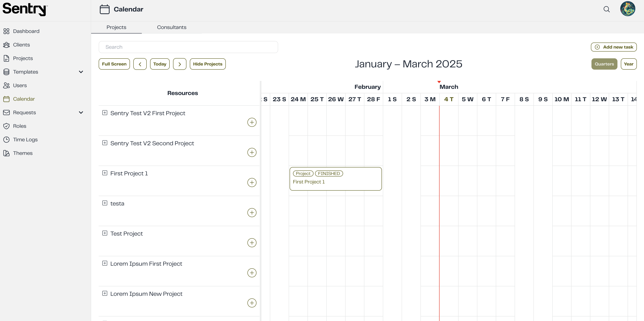Add task to Sentry Test V2 Second Project
This screenshot has width=644, height=321.
pyautogui.click(x=252, y=152)
